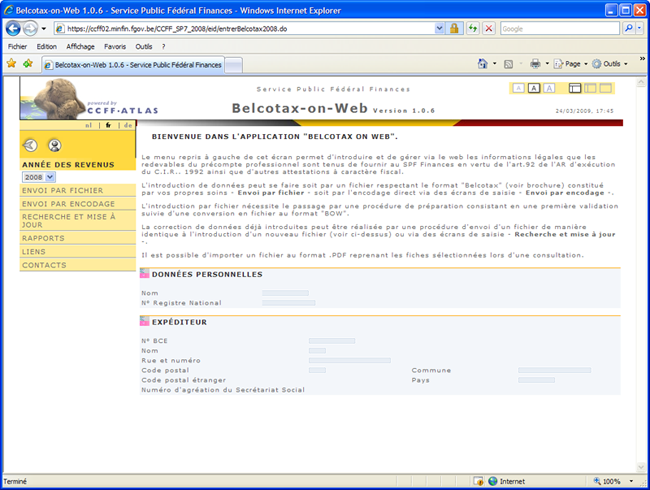Select the Belcotax-on-Web 1.0.6 browser tab
This screenshot has height=490, width=650.
133,65
